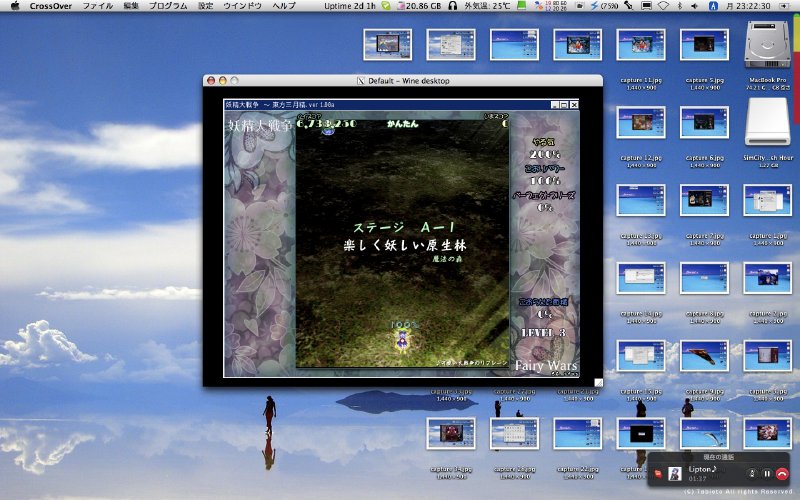Maximize the 妖精大戦争 game window
This screenshot has height=500, width=800.
tap(564, 105)
